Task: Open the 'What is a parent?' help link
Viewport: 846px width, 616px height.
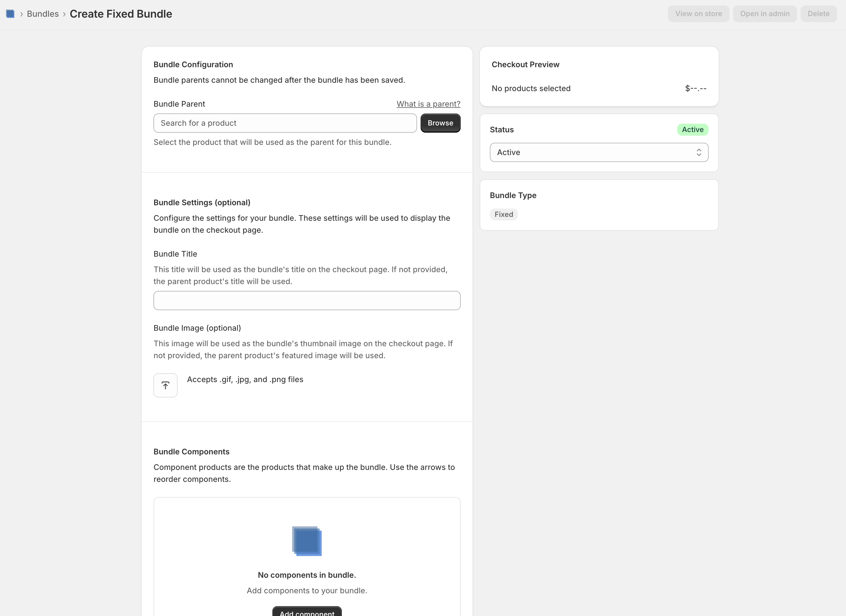Action: (428, 104)
